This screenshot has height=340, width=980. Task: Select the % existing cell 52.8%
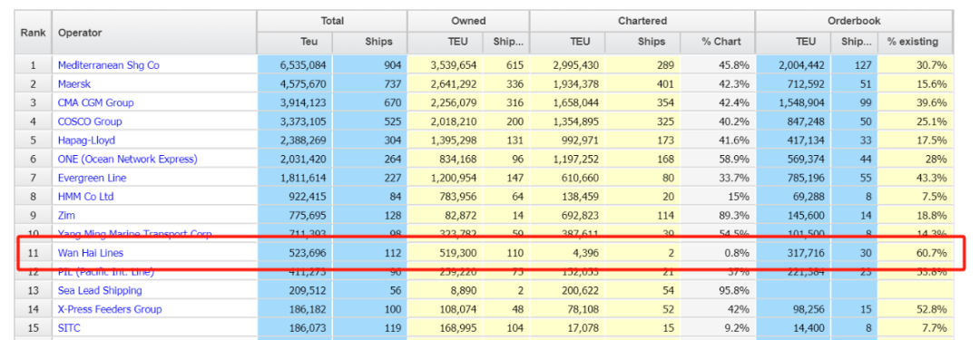tap(916, 309)
